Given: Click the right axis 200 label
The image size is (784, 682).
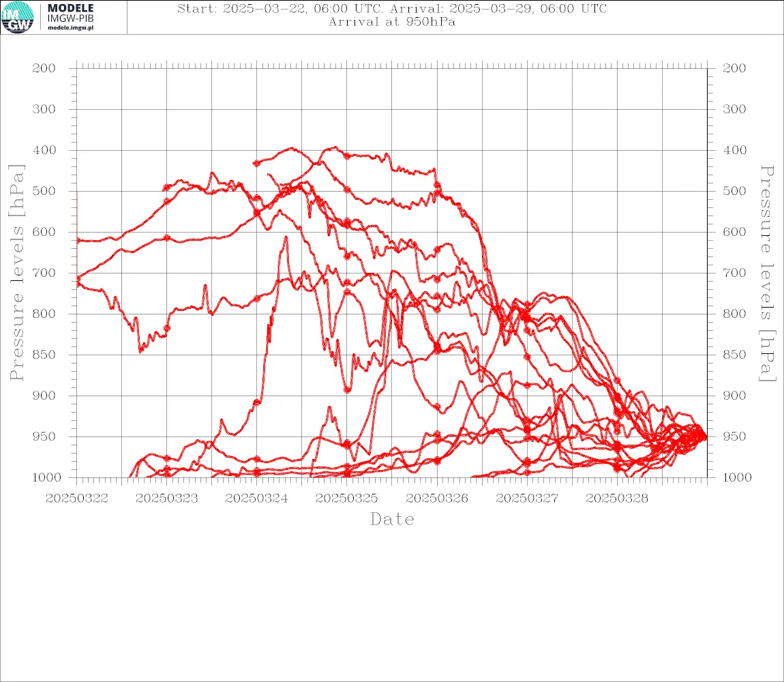Looking at the screenshot, I should [734, 68].
